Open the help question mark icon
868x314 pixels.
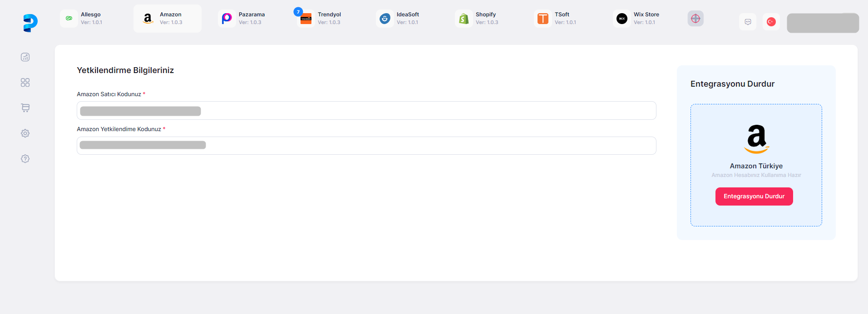pyautogui.click(x=25, y=159)
